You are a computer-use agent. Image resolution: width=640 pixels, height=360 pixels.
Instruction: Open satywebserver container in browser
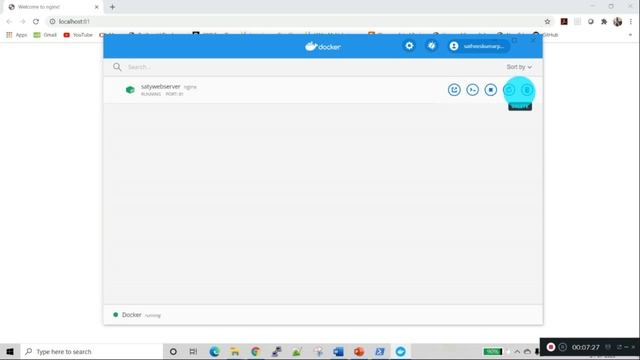point(454,90)
